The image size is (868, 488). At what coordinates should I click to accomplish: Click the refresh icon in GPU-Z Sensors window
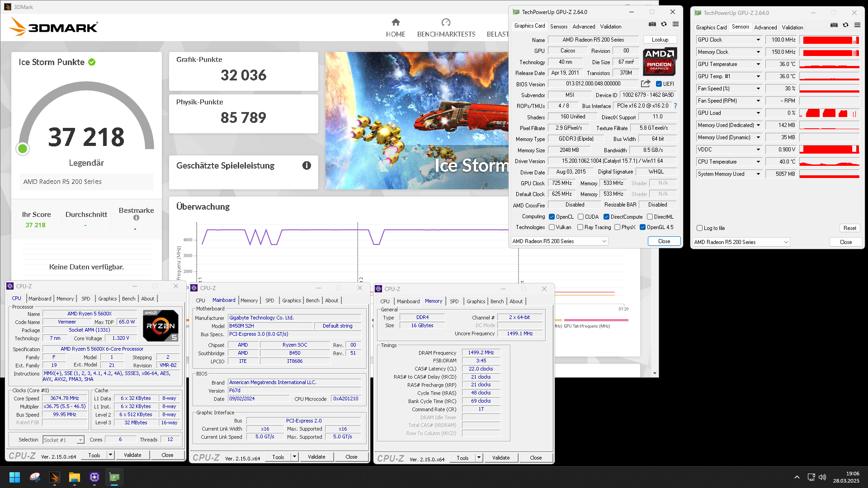coord(845,25)
